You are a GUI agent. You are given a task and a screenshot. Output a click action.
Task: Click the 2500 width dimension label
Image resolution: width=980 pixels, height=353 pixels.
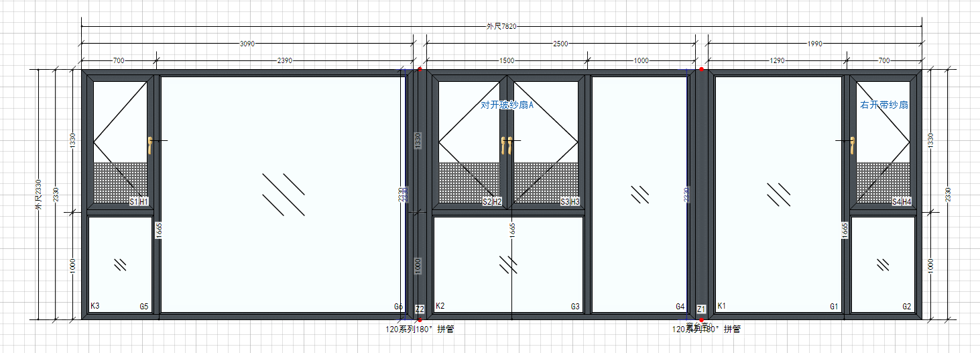(560, 44)
